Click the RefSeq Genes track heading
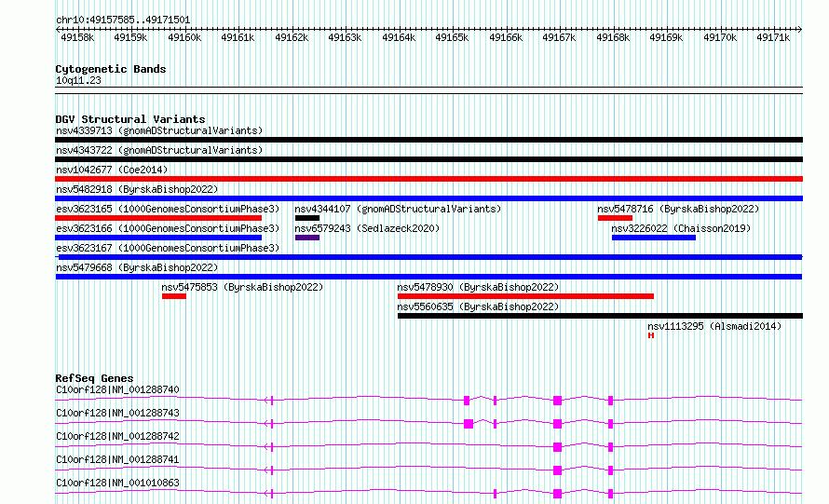The width and height of the screenshot is (829, 504). tap(94, 378)
